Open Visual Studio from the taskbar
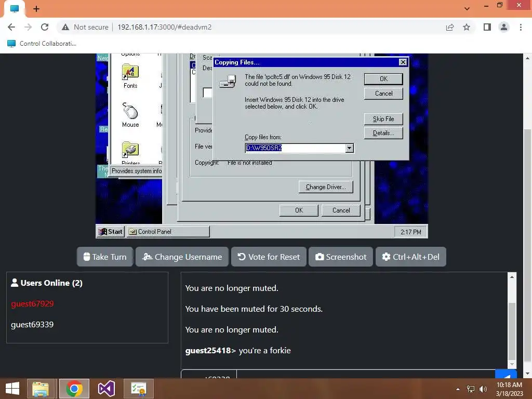The width and height of the screenshot is (532, 399). click(106, 389)
